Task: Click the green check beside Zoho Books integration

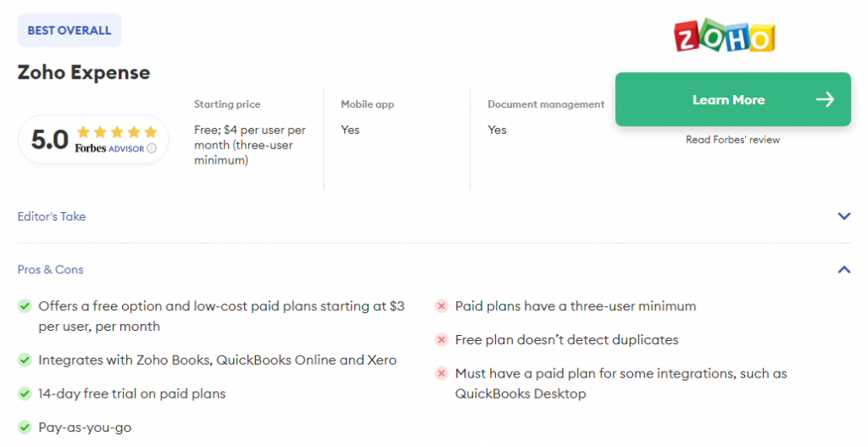Action: point(25,360)
